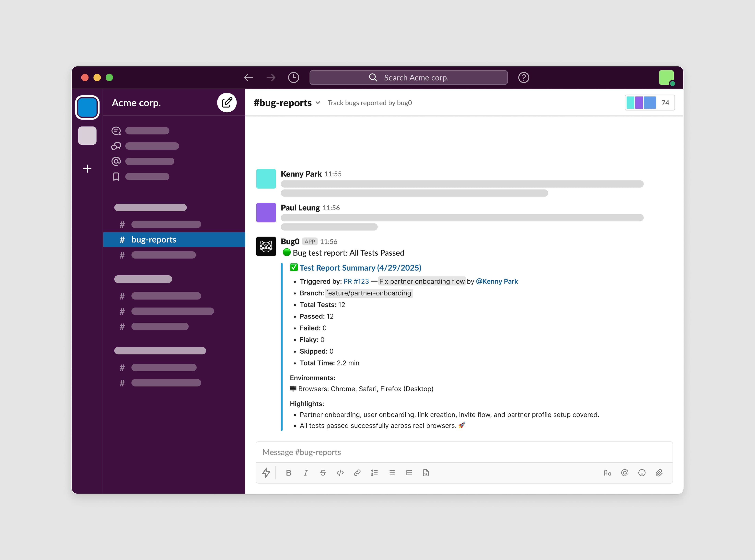Open the help question mark icon
The image size is (755, 560).
523,78
